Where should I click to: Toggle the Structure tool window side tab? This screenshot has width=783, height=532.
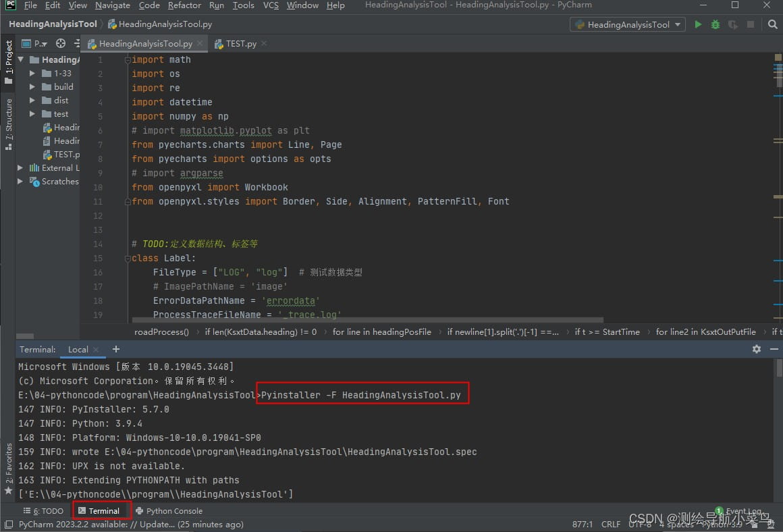click(8, 123)
